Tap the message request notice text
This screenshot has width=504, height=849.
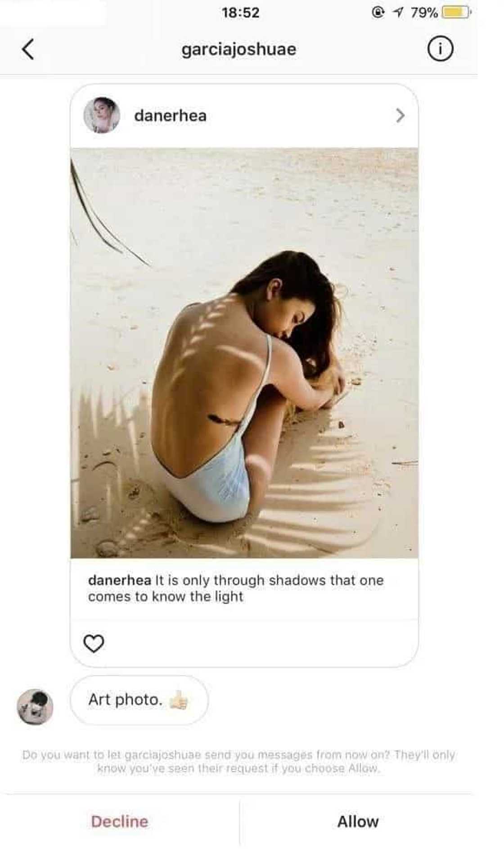coord(239,761)
